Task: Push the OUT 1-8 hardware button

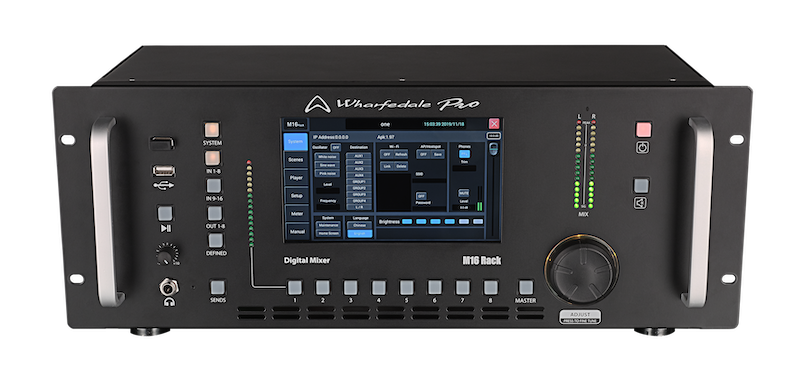Action: [x=215, y=213]
